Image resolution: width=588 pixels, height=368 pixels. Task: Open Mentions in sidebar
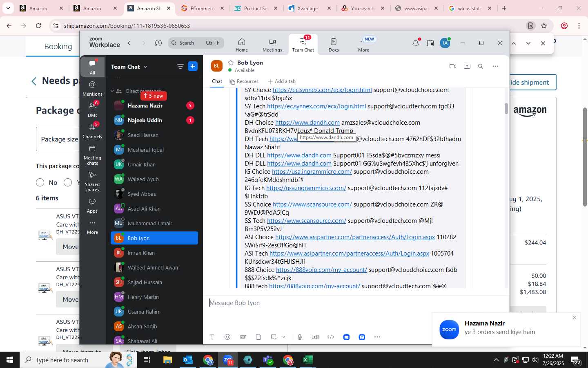click(x=93, y=88)
